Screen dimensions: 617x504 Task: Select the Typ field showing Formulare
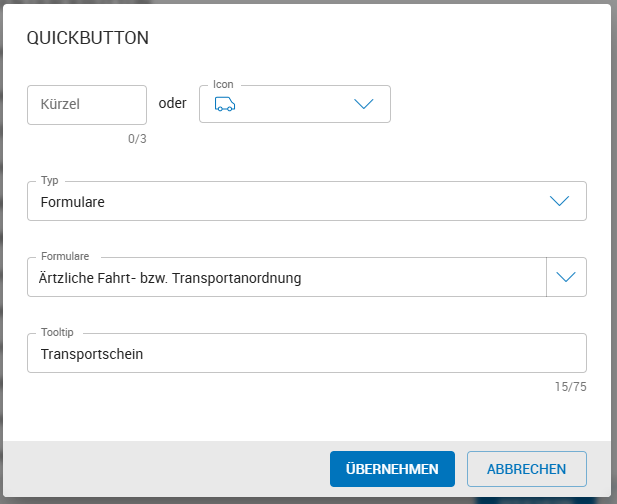click(x=307, y=201)
